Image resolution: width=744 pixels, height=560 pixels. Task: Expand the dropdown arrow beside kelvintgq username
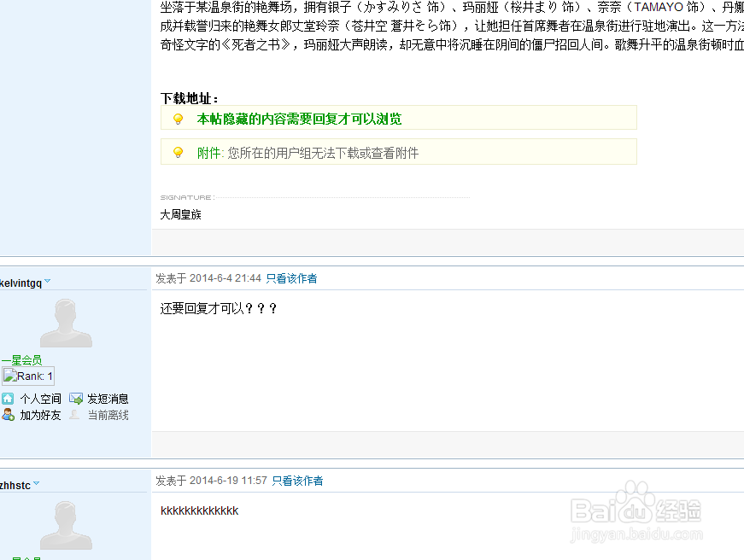pyautogui.click(x=48, y=278)
